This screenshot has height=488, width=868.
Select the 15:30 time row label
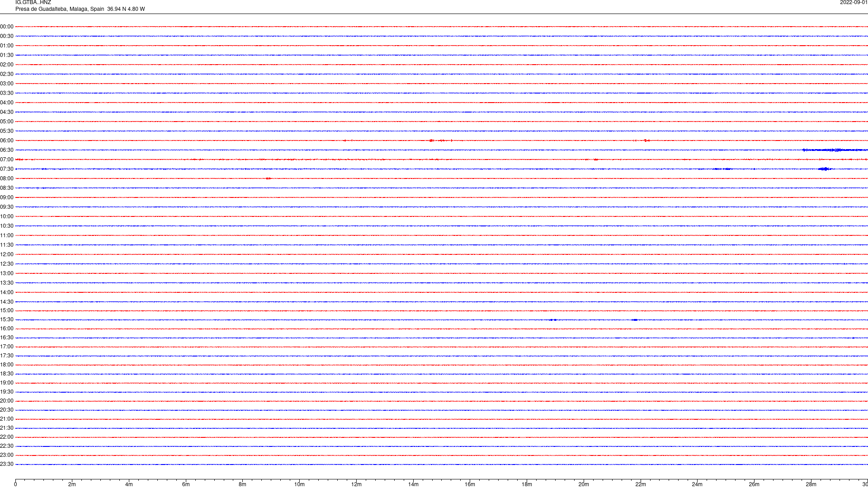[x=7, y=319]
